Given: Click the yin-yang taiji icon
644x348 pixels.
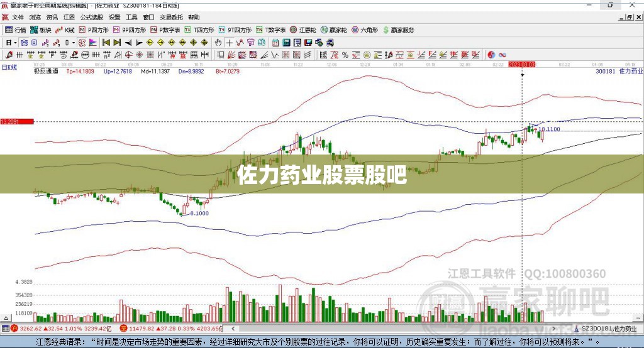Looking at the screenshot, I should [491, 55].
